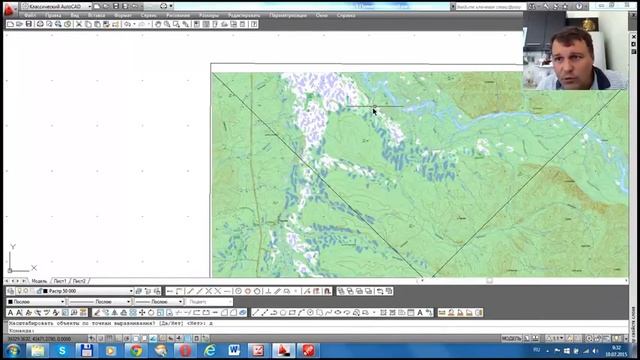This screenshot has height=360, width=640.
Task: Select the Erase tool in Modify toolbar
Action: coord(98,313)
